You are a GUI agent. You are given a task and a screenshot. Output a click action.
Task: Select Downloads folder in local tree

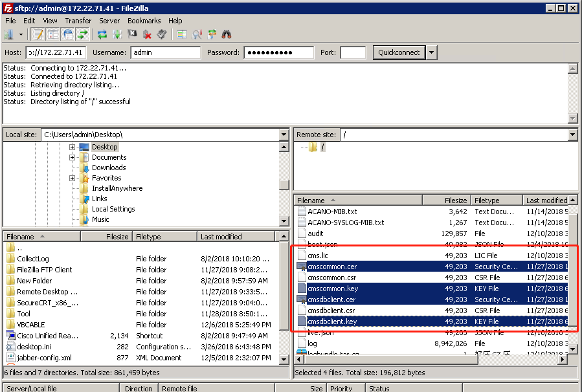tap(109, 168)
